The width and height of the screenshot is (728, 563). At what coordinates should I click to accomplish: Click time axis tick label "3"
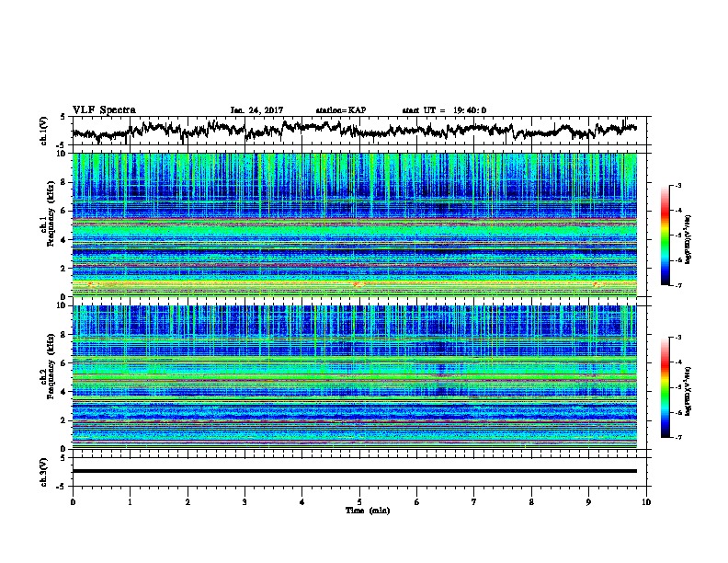[x=245, y=502]
